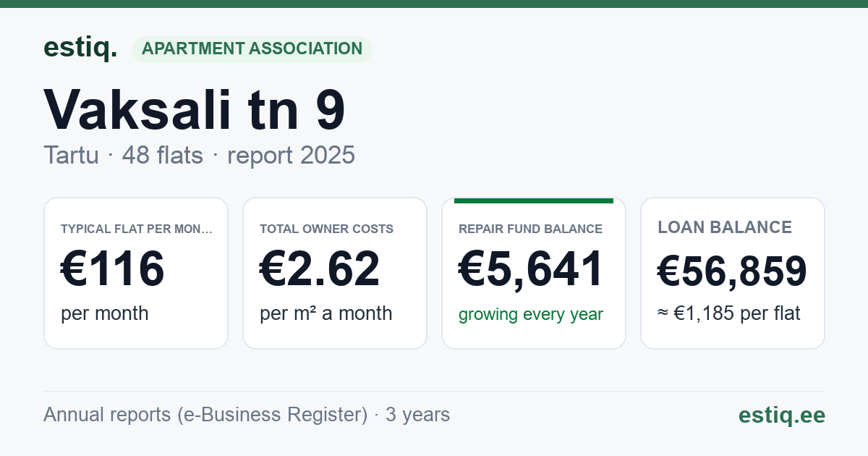Select the €56,859 value
This screenshot has height=456, width=868.
click(732, 271)
